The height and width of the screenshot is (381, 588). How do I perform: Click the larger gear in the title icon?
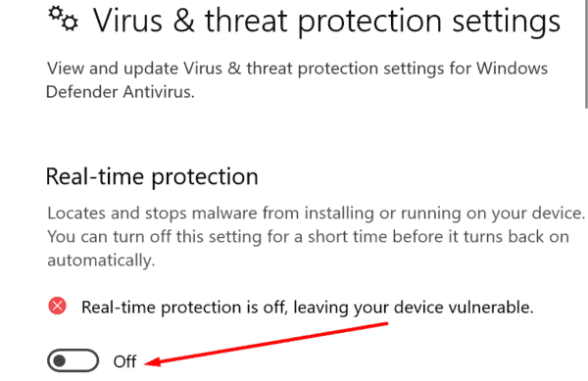pos(70,23)
